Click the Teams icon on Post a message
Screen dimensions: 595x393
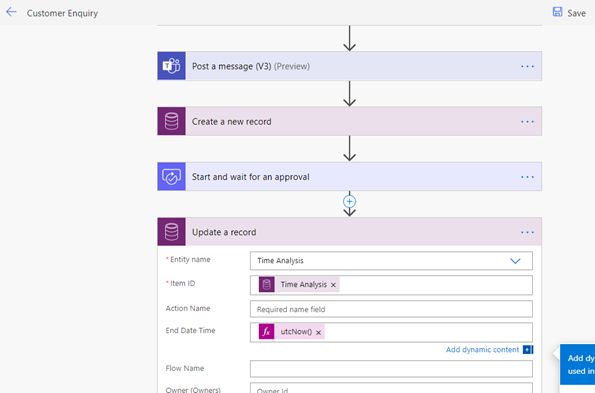point(172,66)
